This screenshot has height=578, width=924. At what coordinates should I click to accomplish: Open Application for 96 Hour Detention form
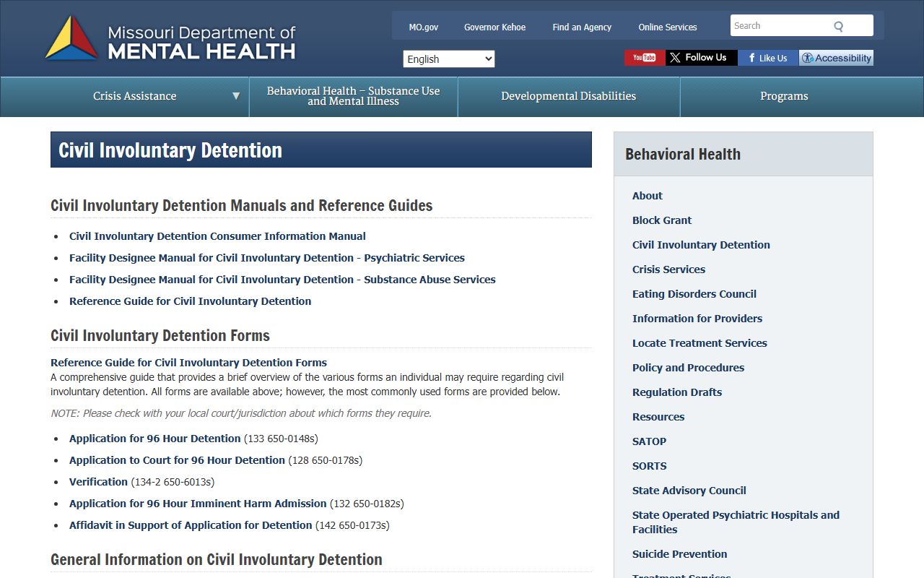[x=155, y=439]
